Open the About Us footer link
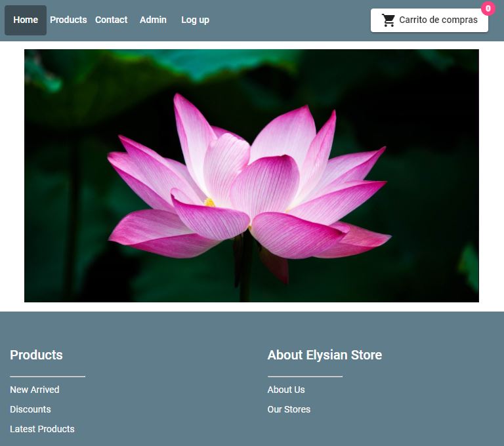 click(286, 390)
